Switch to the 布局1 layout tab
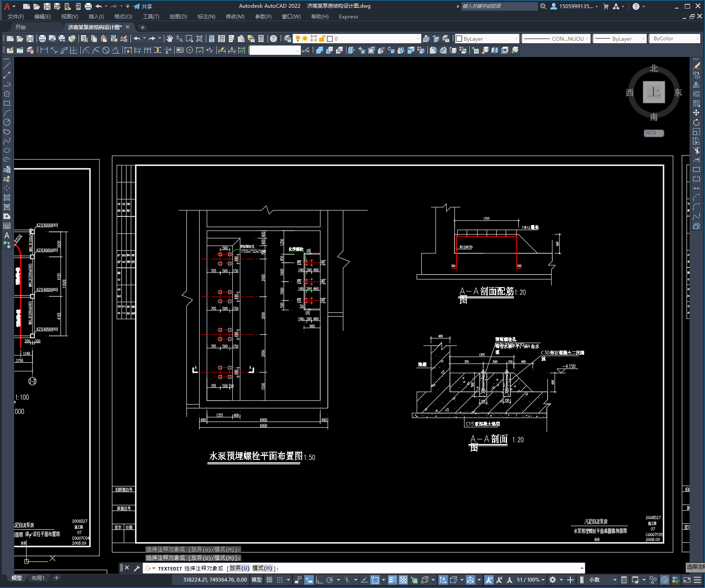The image size is (705, 588). [38, 578]
